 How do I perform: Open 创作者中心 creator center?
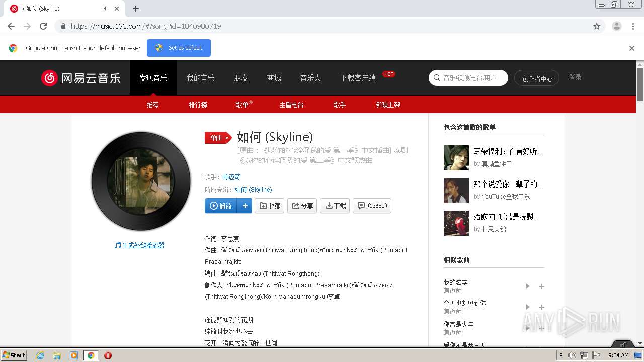537,78
